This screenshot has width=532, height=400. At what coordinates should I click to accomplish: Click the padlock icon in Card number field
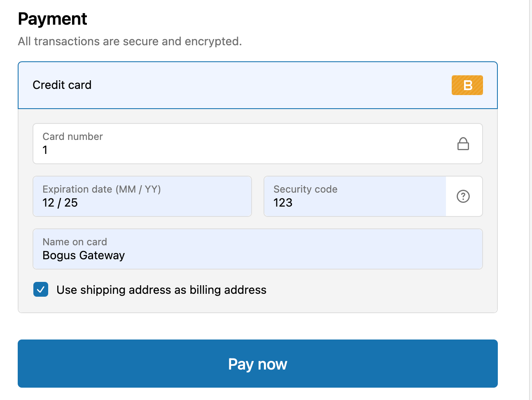[463, 144]
